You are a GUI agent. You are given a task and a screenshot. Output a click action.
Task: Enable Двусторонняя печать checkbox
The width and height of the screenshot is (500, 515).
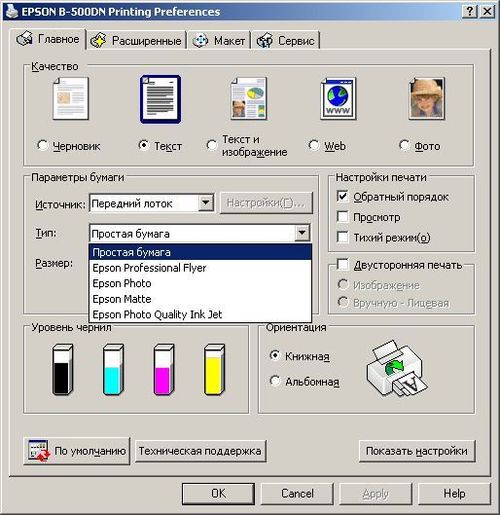(343, 265)
